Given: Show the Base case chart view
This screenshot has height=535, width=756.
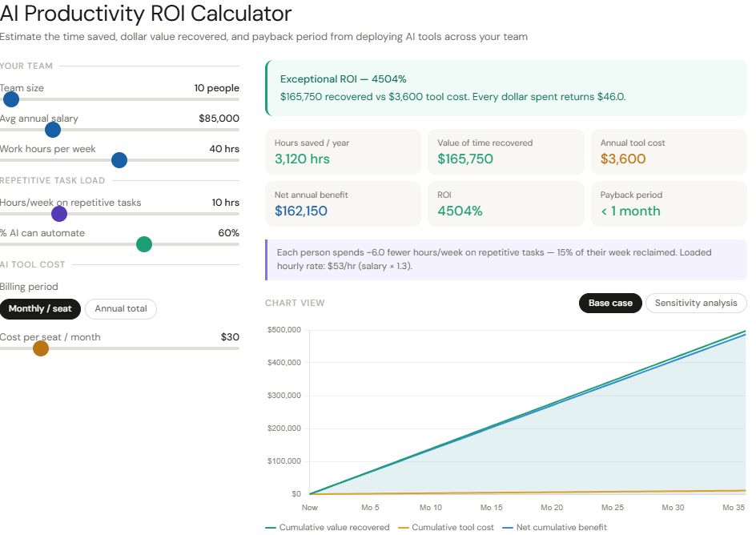Looking at the screenshot, I should 610,304.
